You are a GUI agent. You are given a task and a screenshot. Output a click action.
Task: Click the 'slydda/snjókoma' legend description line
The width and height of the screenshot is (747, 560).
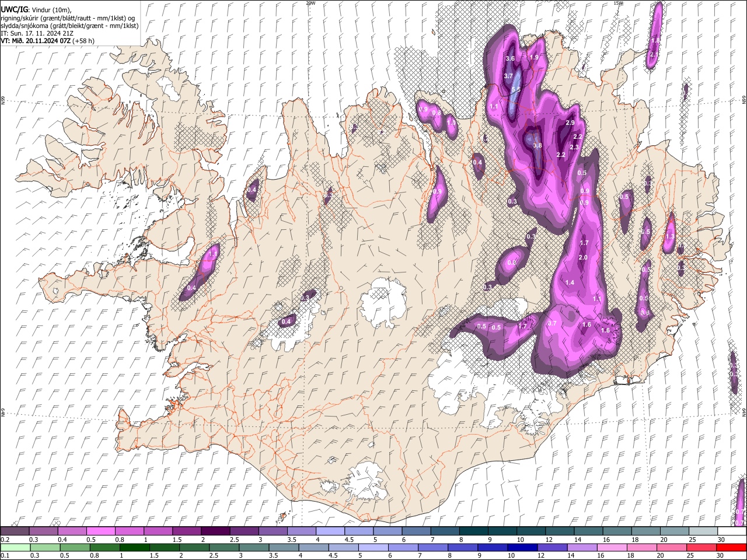[69, 26]
